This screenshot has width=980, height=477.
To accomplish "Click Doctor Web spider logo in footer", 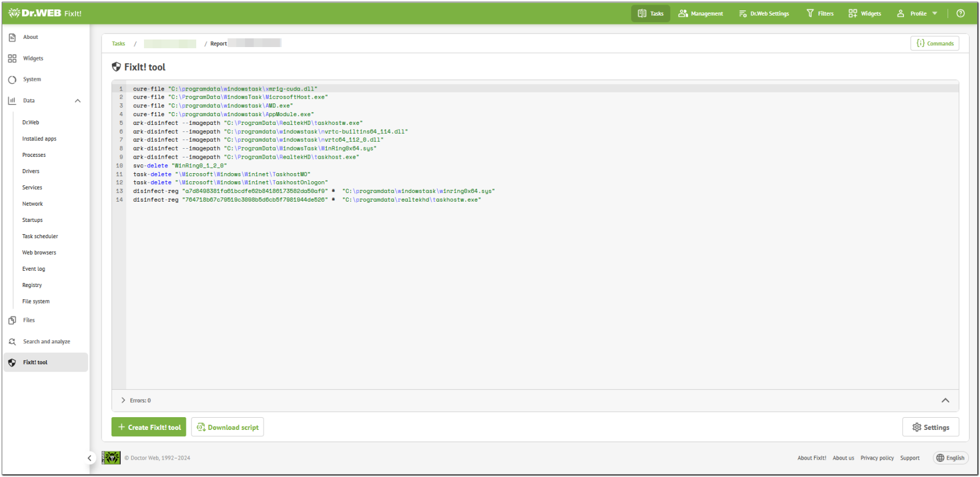I will point(111,458).
